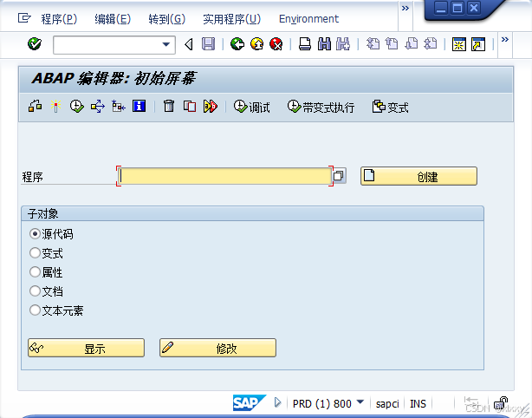The width and height of the screenshot is (532, 418).
Task: Click the 修改 change button
Action: coord(217,348)
